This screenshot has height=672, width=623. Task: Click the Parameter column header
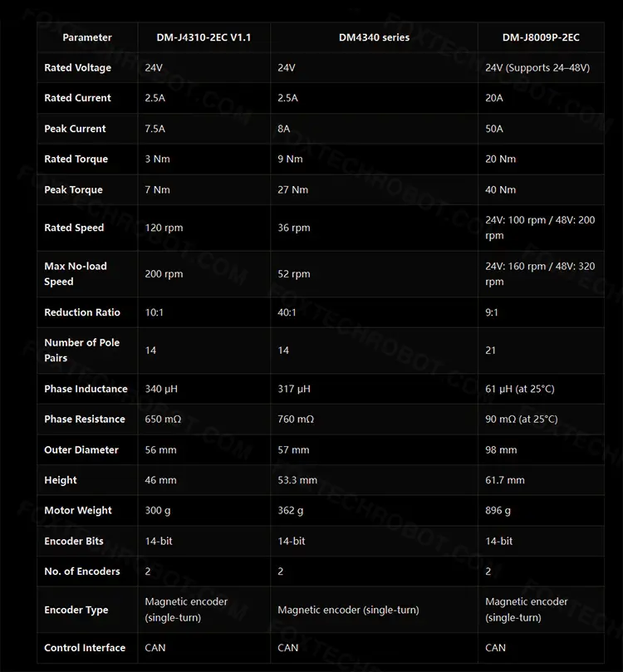(87, 37)
